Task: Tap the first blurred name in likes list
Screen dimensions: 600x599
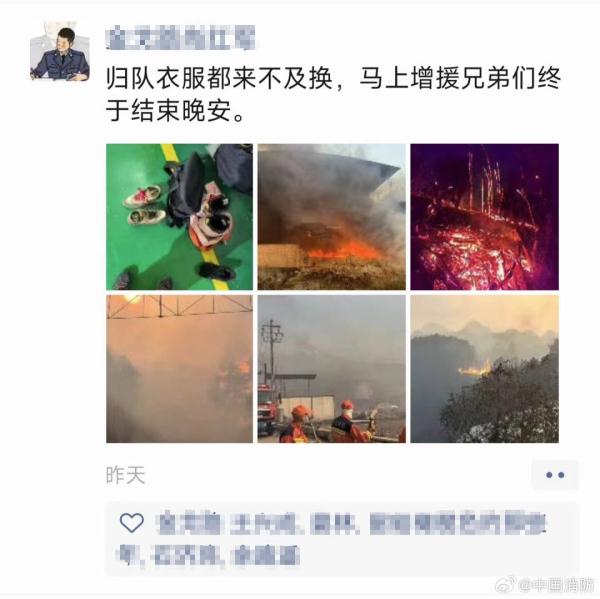Action: pos(189,523)
